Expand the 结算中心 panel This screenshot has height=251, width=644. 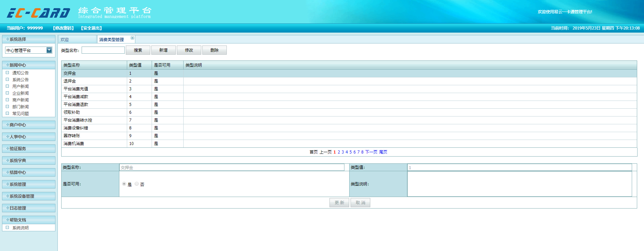[x=29, y=172]
